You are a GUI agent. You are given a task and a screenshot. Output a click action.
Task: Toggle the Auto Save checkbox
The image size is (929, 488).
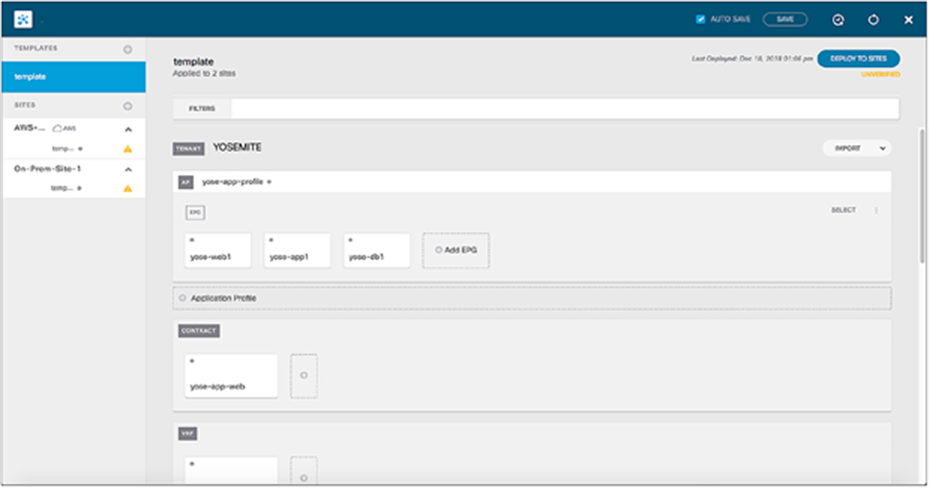pyautogui.click(x=700, y=19)
